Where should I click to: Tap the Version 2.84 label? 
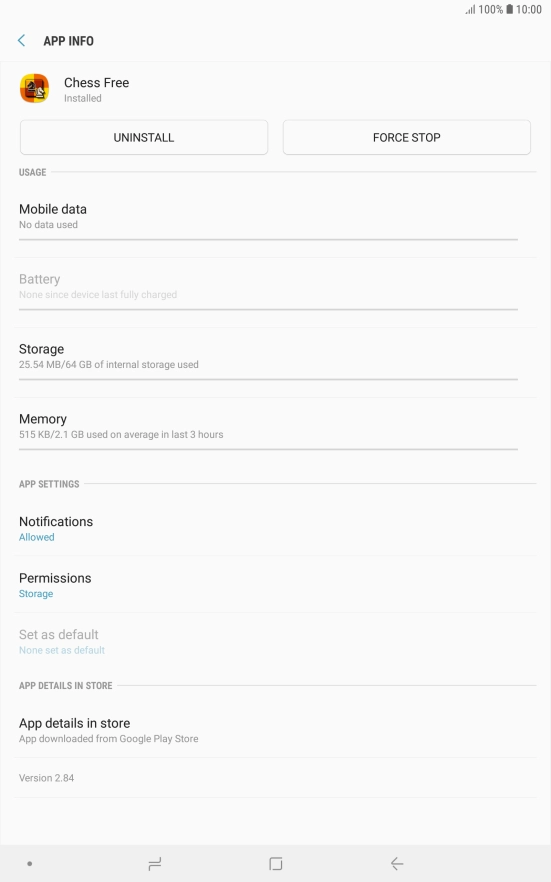click(x=47, y=778)
